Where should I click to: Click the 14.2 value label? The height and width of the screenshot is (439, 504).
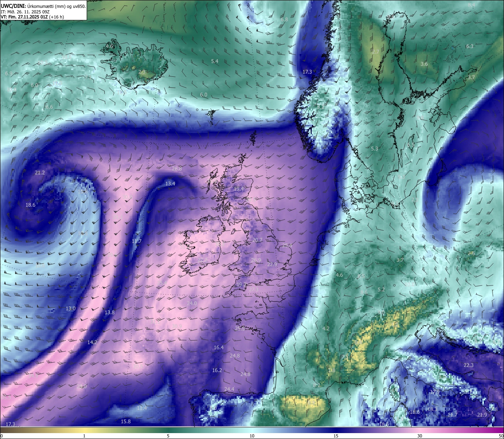tap(92, 343)
